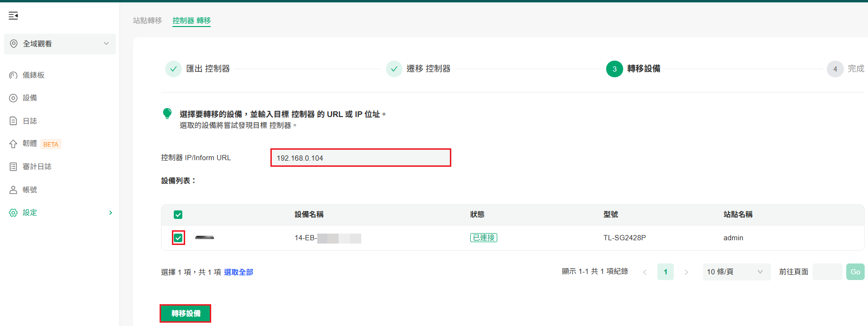Open the 日誌 logs icon
Image resolution: width=868 pixels, height=326 pixels.
13,121
